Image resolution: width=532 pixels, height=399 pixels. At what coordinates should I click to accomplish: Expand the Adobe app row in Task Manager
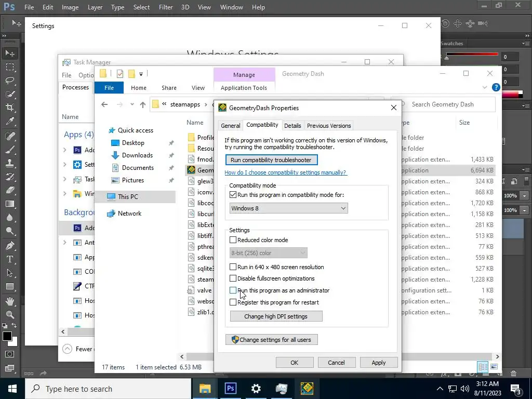pos(65,150)
